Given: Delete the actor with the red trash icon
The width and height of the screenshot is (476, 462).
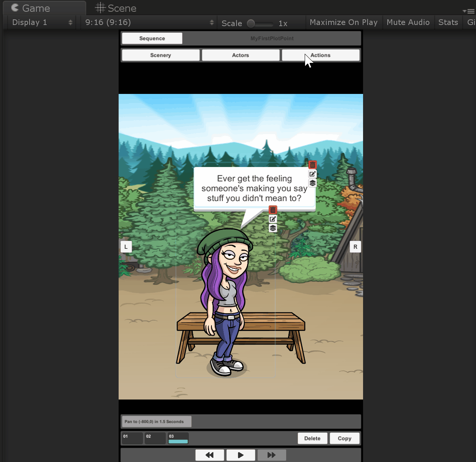Looking at the screenshot, I should (x=273, y=209).
